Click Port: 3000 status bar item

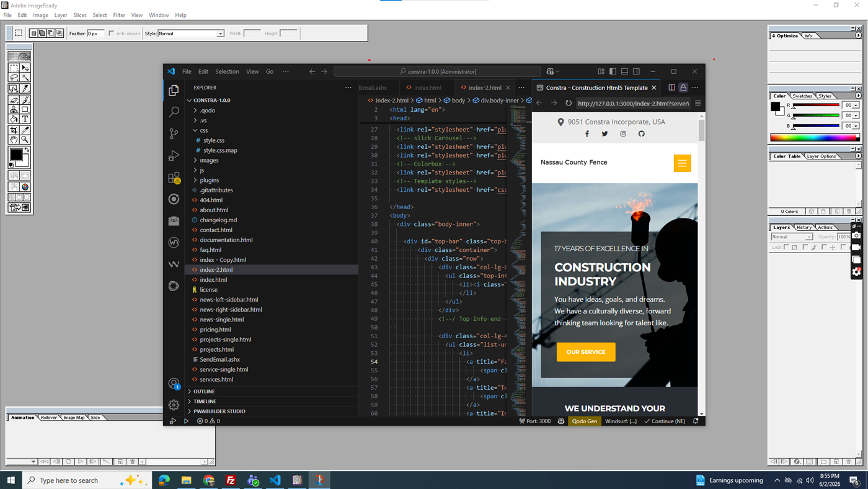tap(534, 421)
